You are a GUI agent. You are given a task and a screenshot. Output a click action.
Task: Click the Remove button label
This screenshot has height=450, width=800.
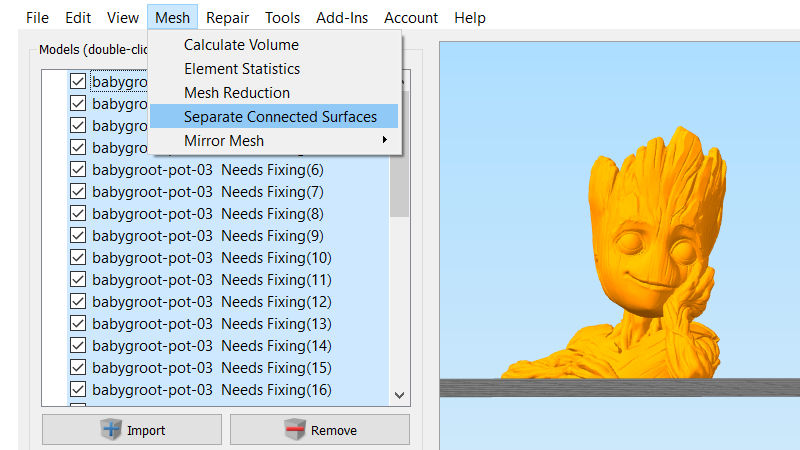tap(334, 431)
